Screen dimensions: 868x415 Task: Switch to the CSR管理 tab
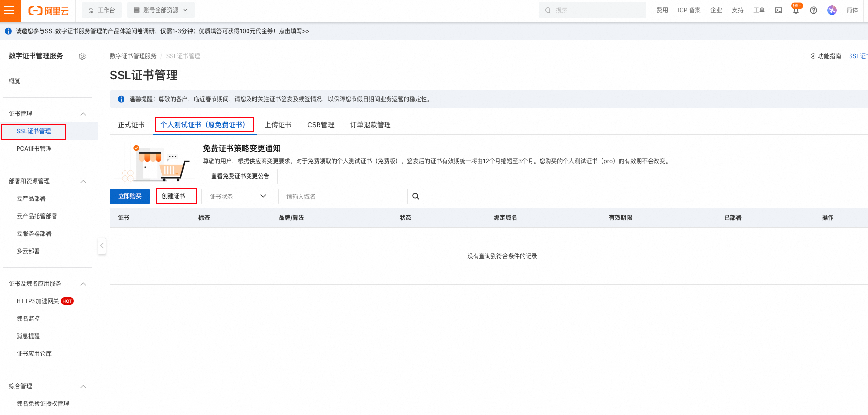321,125
